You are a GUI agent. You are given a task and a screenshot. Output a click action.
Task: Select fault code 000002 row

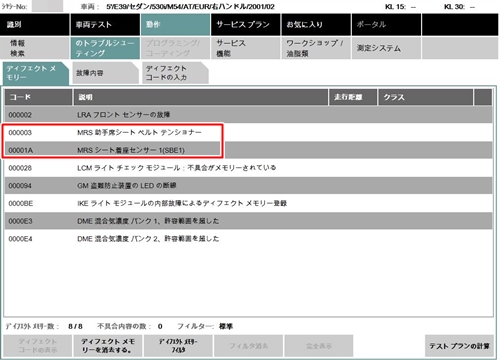[x=248, y=115]
